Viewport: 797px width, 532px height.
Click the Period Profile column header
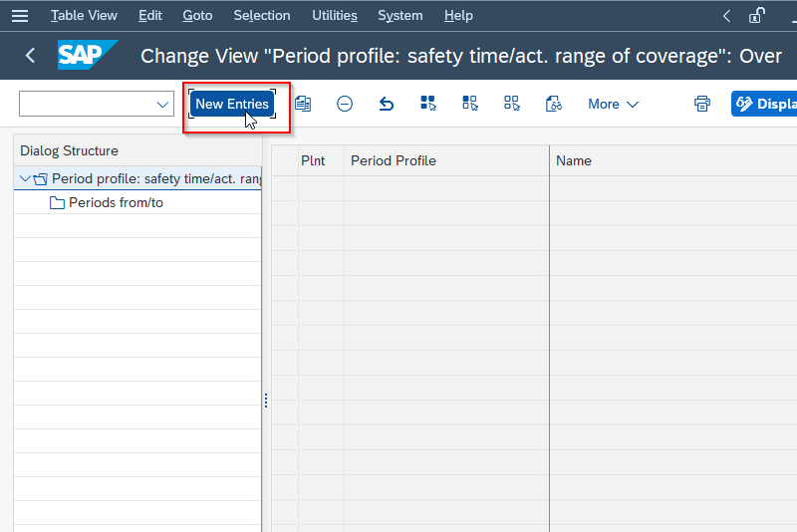click(x=446, y=160)
